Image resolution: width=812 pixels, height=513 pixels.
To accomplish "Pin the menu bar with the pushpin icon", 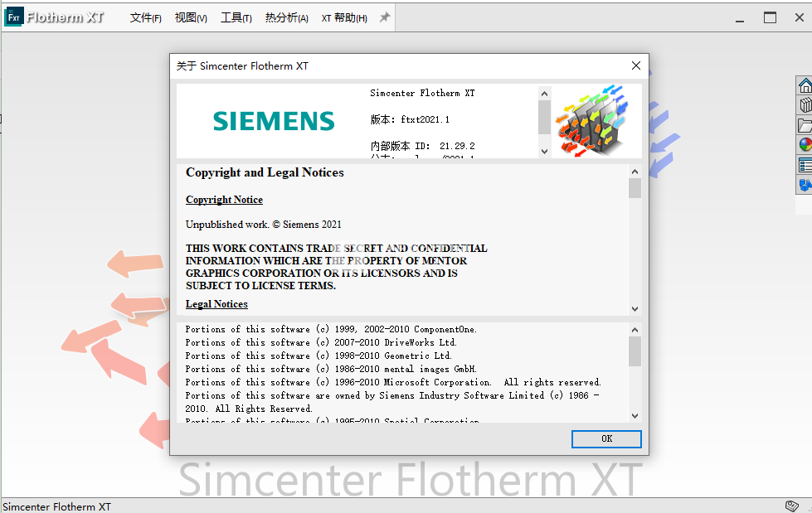I will point(384,17).
